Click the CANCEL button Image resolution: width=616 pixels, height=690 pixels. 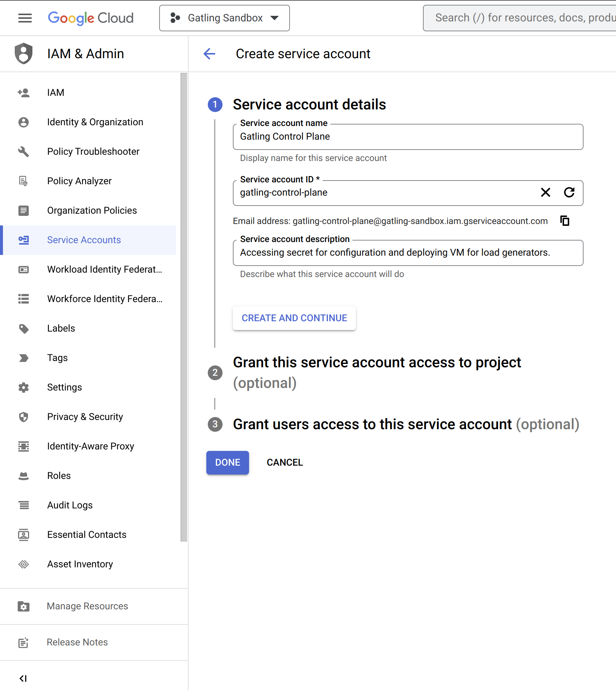285,462
